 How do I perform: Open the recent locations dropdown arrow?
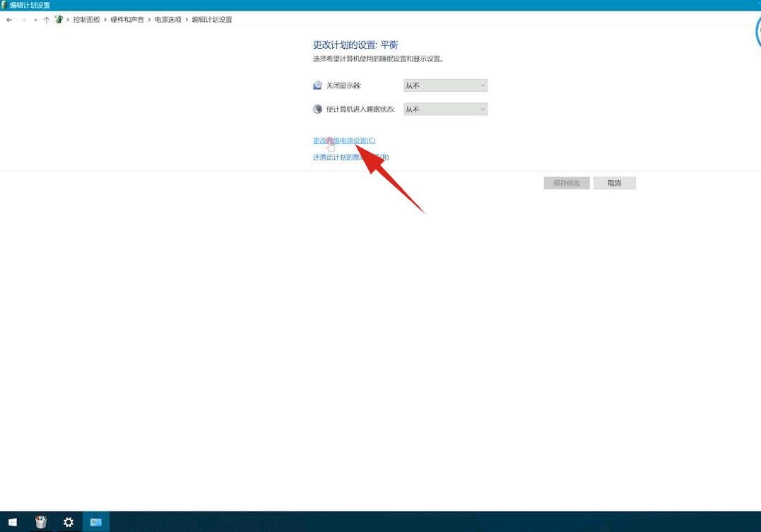coord(35,20)
